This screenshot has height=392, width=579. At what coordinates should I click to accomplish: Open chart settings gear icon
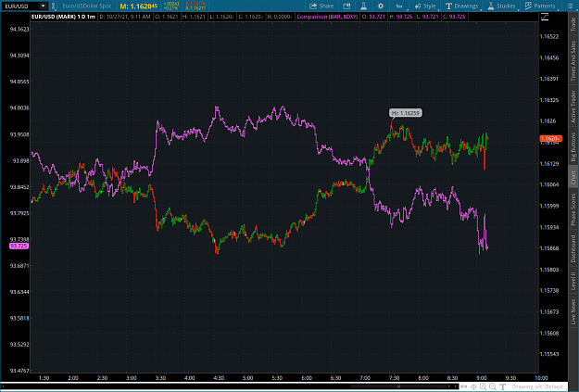[381, 6]
